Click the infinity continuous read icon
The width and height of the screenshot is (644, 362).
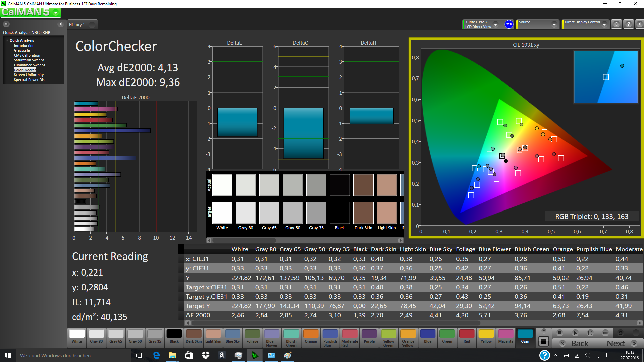click(x=605, y=333)
